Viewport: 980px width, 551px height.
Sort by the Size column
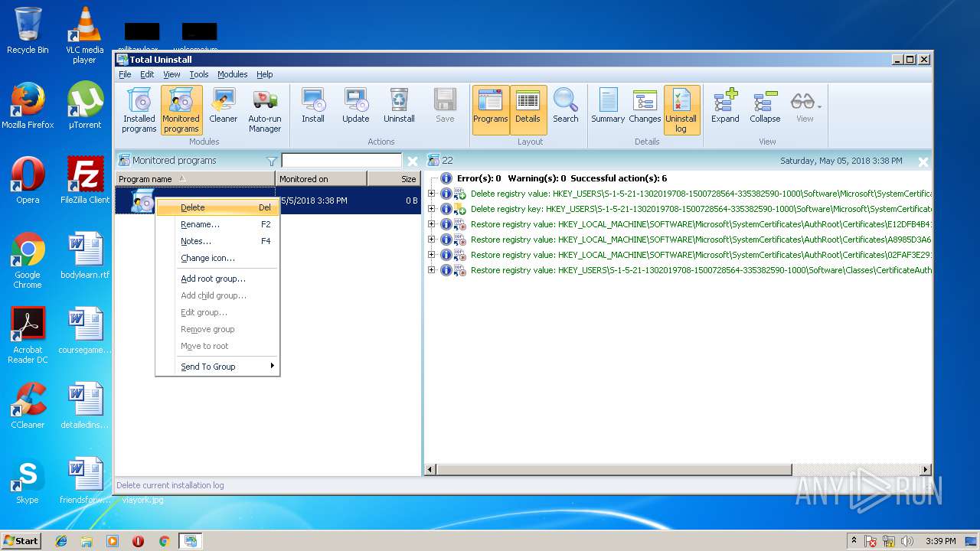pyautogui.click(x=394, y=178)
